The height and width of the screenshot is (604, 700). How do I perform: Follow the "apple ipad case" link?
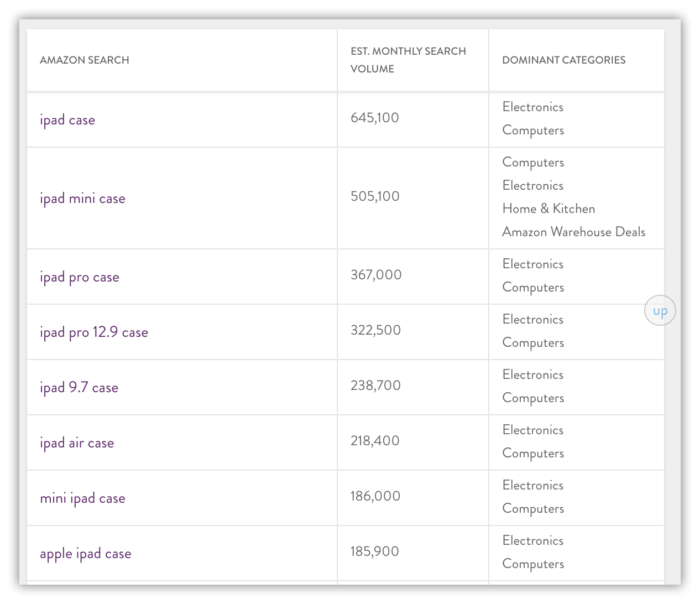[x=86, y=554]
